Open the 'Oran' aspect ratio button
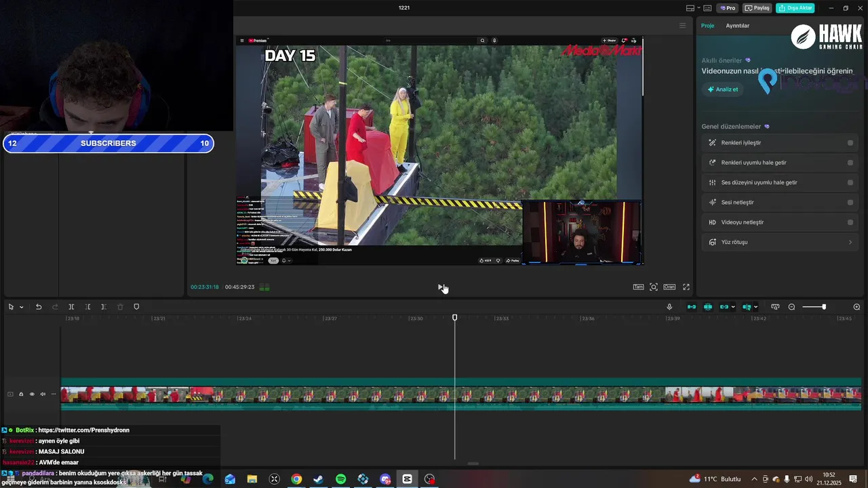This screenshot has height=488, width=868. tap(669, 287)
